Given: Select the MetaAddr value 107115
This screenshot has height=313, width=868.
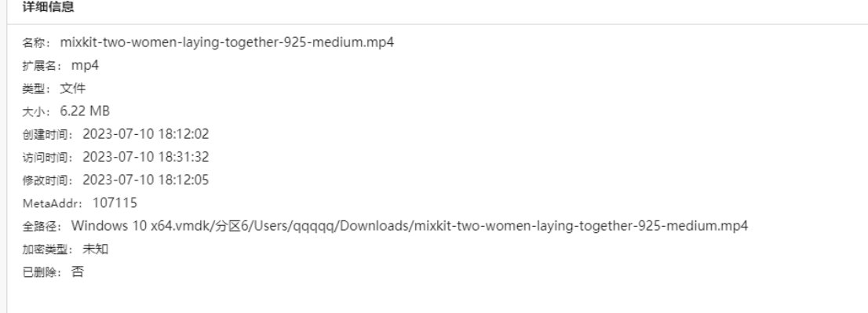Looking at the screenshot, I should [115, 203].
